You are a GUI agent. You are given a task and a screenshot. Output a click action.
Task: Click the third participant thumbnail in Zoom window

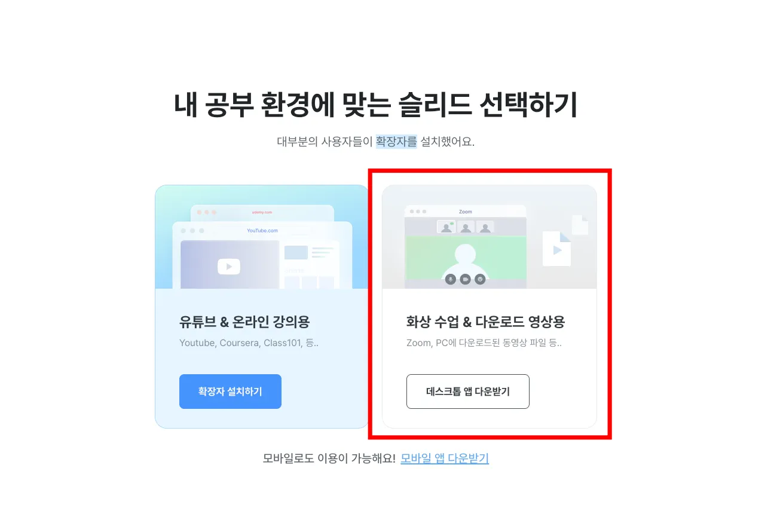click(486, 227)
